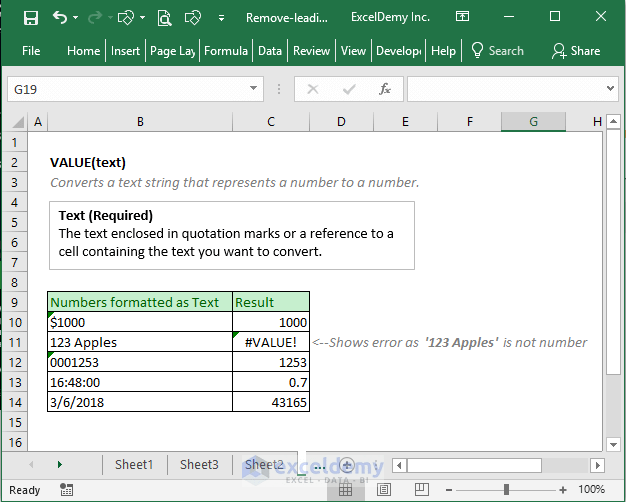Click the Numbers formatted as Text header cell
The width and height of the screenshot is (626, 502).
(x=140, y=302)
